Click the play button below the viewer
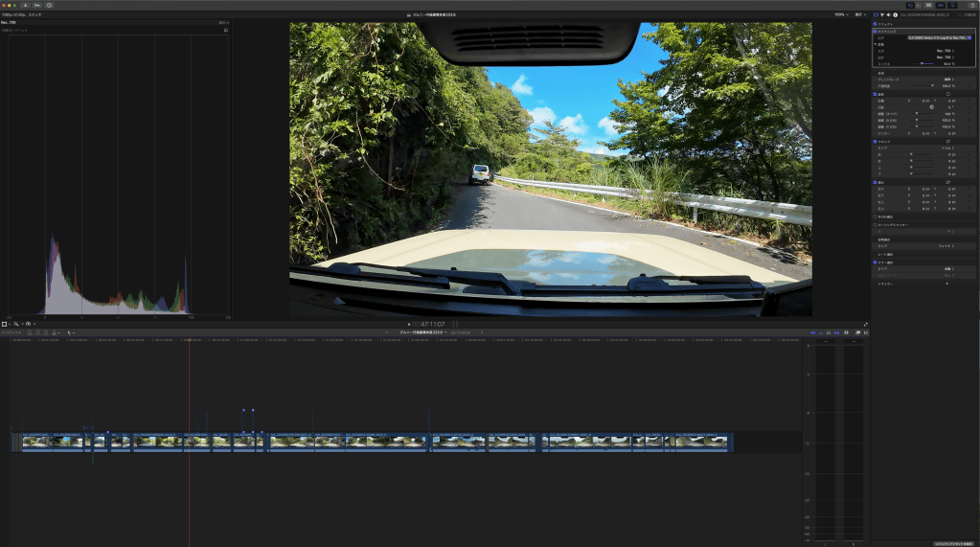 (x=409, y=325)
